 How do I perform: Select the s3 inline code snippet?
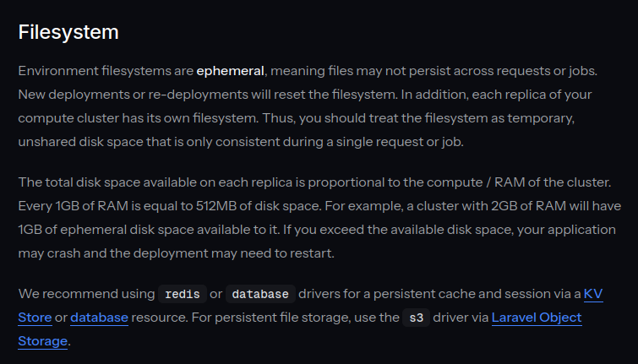(x=414, y=318)
